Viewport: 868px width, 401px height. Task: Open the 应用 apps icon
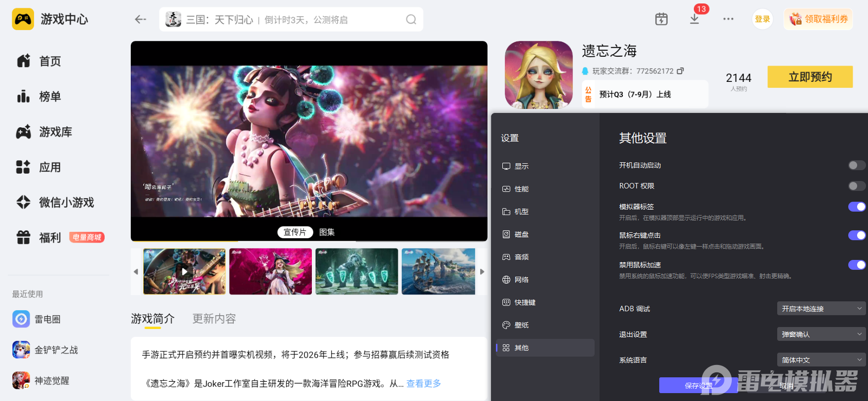(23, 167)
